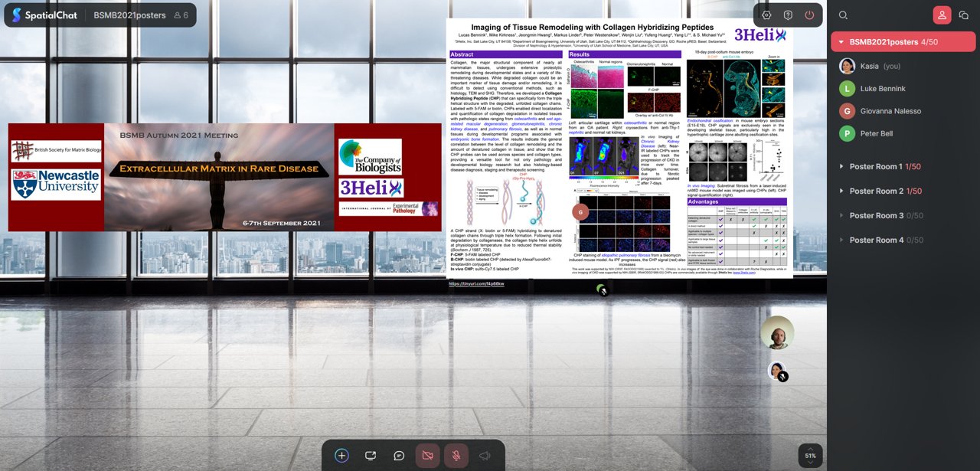Start screen sharing from the bottom toolbar
This screenshot has width=980, height=471.
371,455
